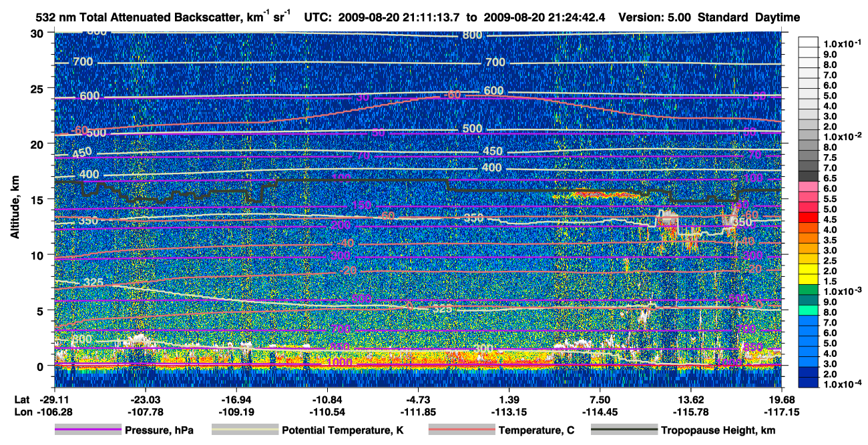Screen dimensions: 868x445
Task: Click the latitude value '13.62'
Action: tap(691, 399)
